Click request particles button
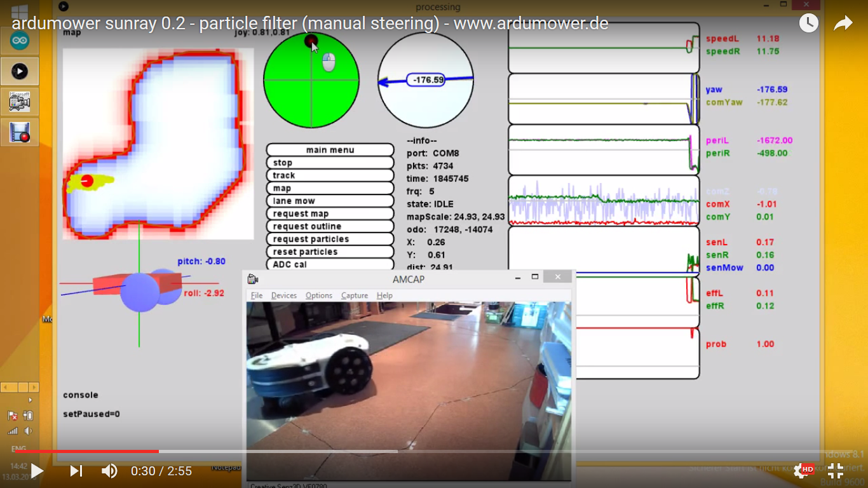 [330, 239]
